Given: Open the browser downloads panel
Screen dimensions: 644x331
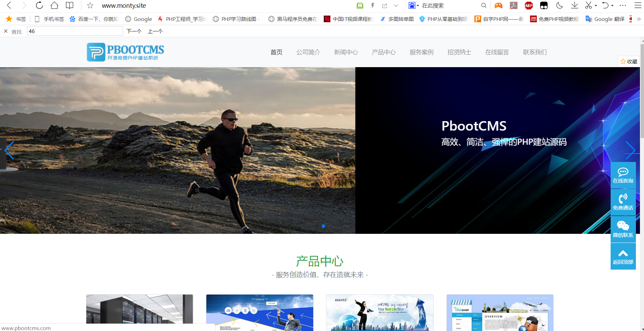Looking at the screenshot, I should [x=575, y=5].
